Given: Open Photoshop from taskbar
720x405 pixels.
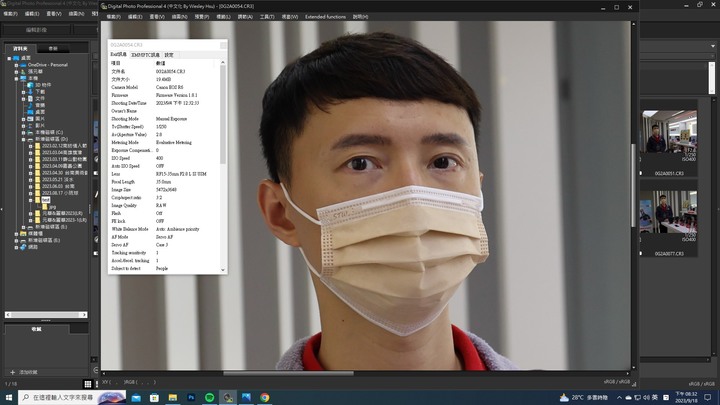Looking at the screenshot, I should coord(191,398).
